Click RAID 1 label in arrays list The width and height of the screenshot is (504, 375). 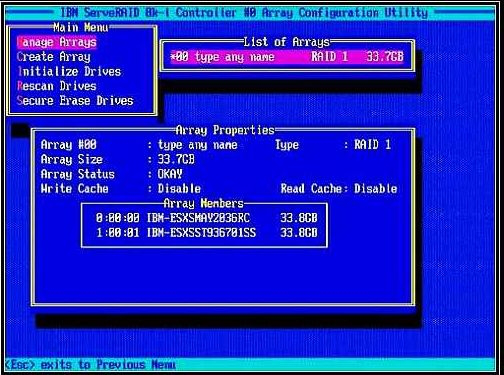(330, 57)
